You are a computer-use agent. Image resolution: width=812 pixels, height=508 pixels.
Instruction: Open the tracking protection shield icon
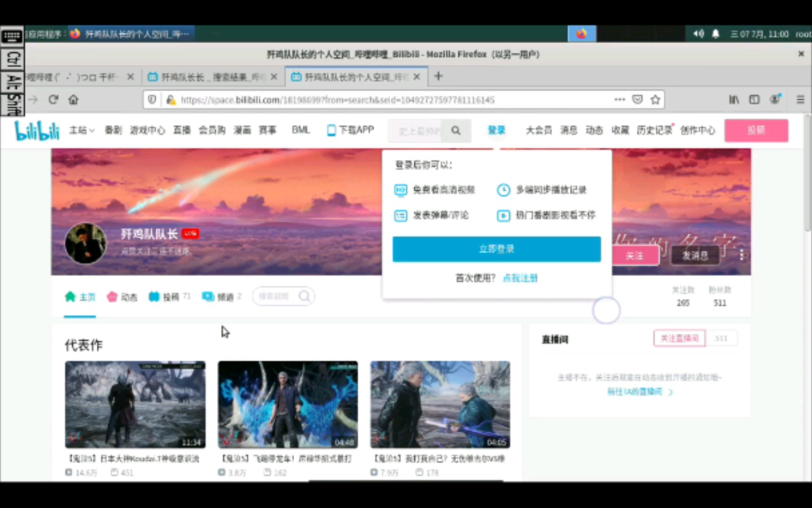coord(151,99)
